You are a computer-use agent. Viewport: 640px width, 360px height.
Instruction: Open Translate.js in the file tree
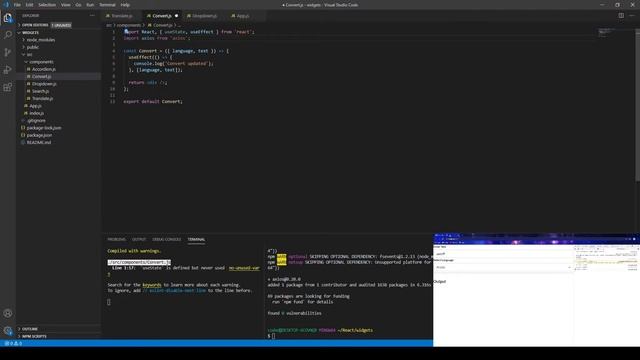pos(42,99)
